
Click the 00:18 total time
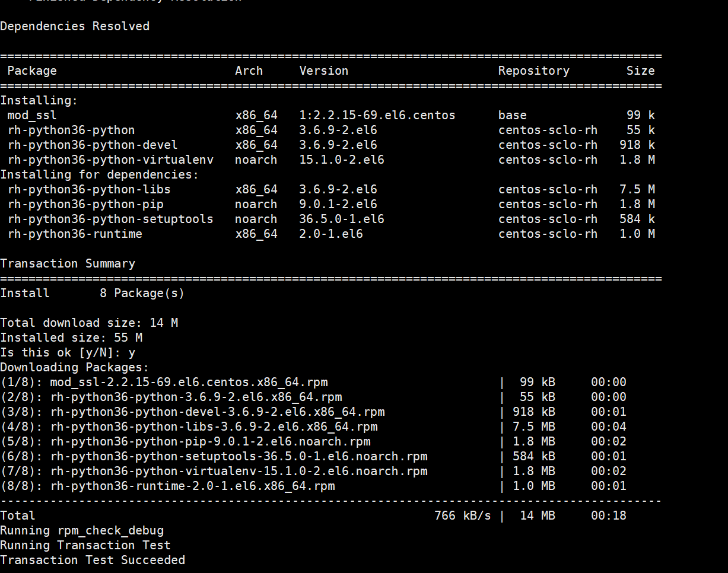609,515
